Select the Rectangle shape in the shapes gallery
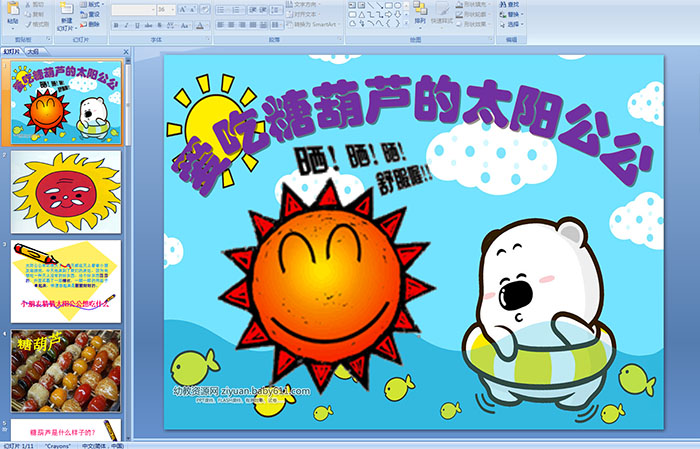This screenshot has height=449, width=700. pos(388,5)
